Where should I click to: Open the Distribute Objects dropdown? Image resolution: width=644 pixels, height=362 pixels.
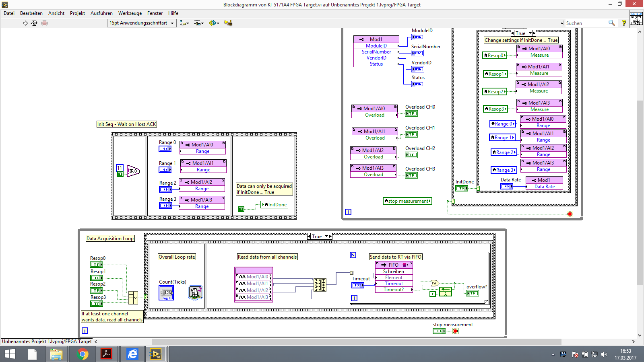(x=198, y=23)
